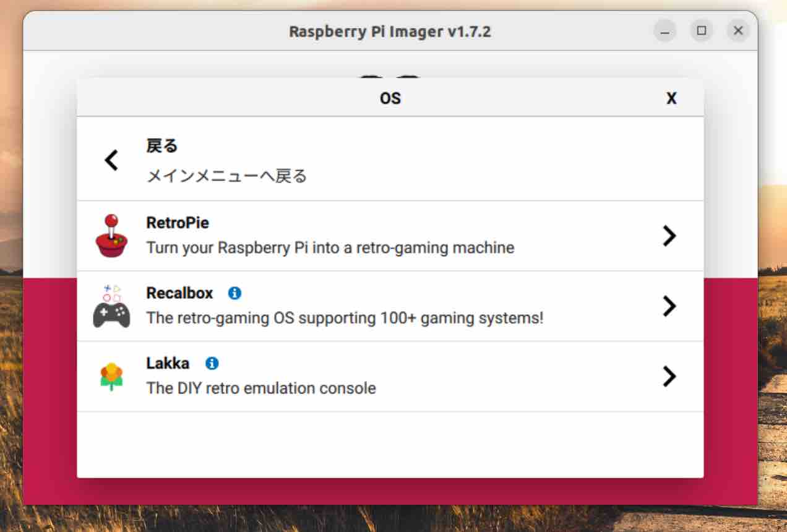This screenshot has height=532, width=787.
Task: Select the Recalbox title text
Action: coord(179,293)
